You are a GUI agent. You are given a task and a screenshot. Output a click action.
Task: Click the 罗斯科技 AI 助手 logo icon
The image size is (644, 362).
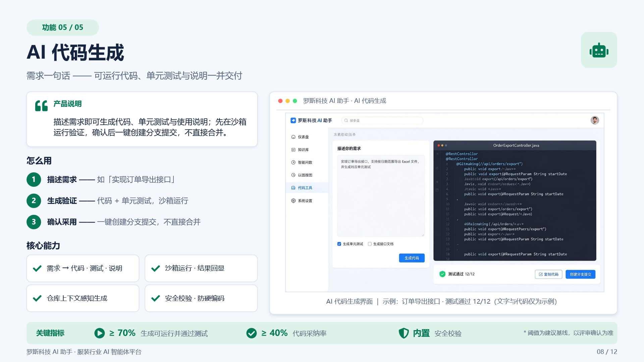(x=293, y=120)
